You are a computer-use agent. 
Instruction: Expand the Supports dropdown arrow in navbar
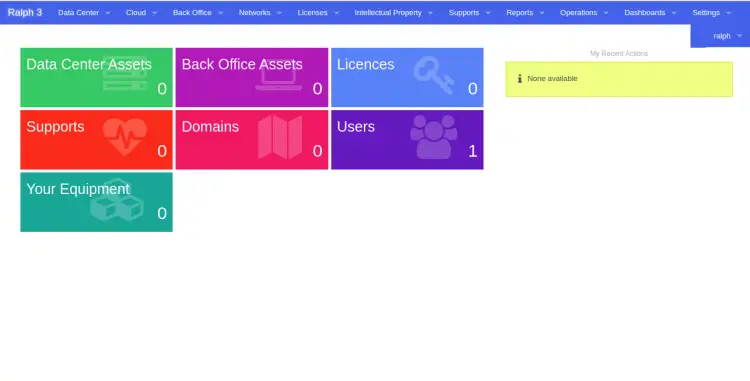pos(488,13)
